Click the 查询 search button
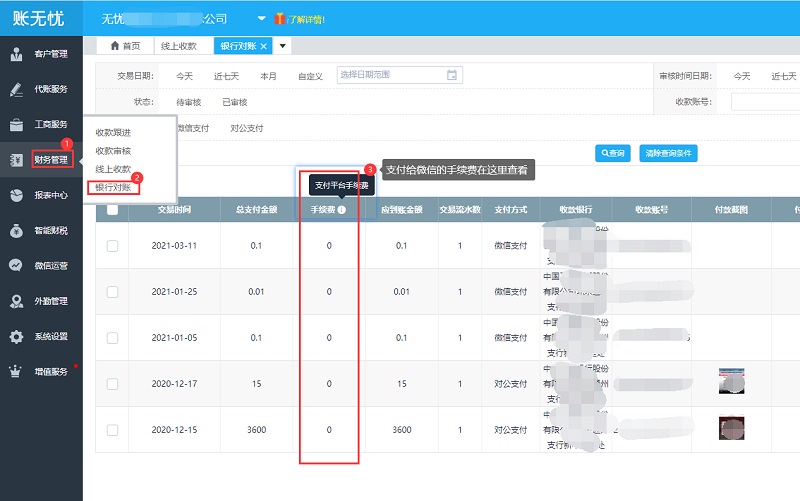800x501 pixels. click(x=612, y=153)
